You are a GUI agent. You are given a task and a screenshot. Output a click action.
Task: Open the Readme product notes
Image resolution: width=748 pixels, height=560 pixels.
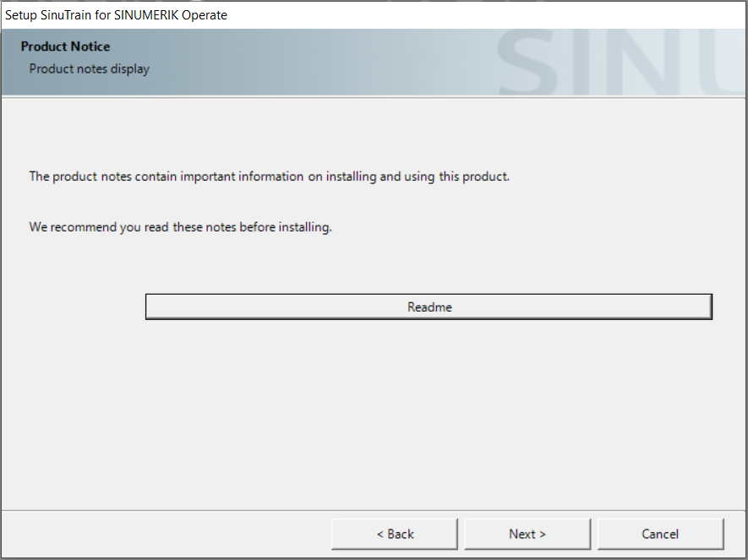tap(429, 307)
